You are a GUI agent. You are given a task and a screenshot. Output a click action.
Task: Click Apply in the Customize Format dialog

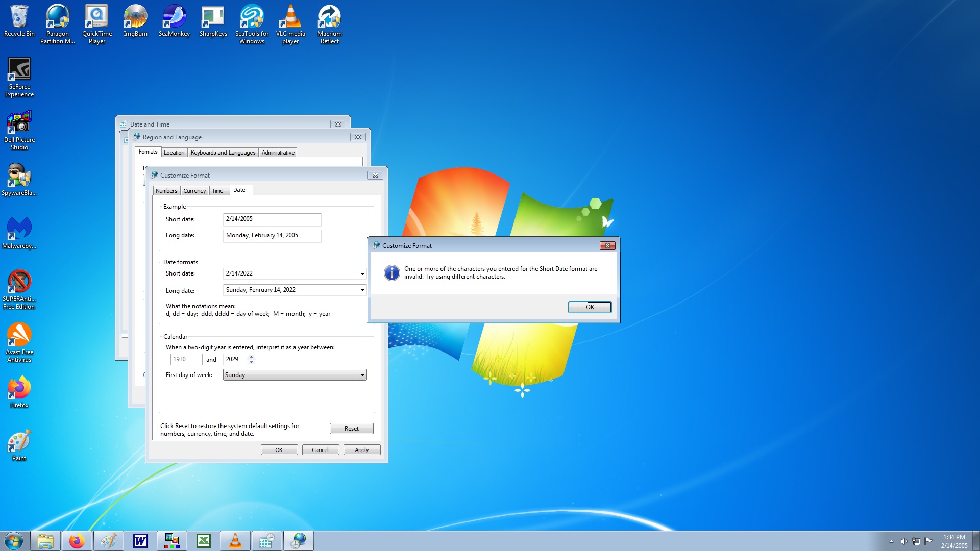click(x=362, y=450)
